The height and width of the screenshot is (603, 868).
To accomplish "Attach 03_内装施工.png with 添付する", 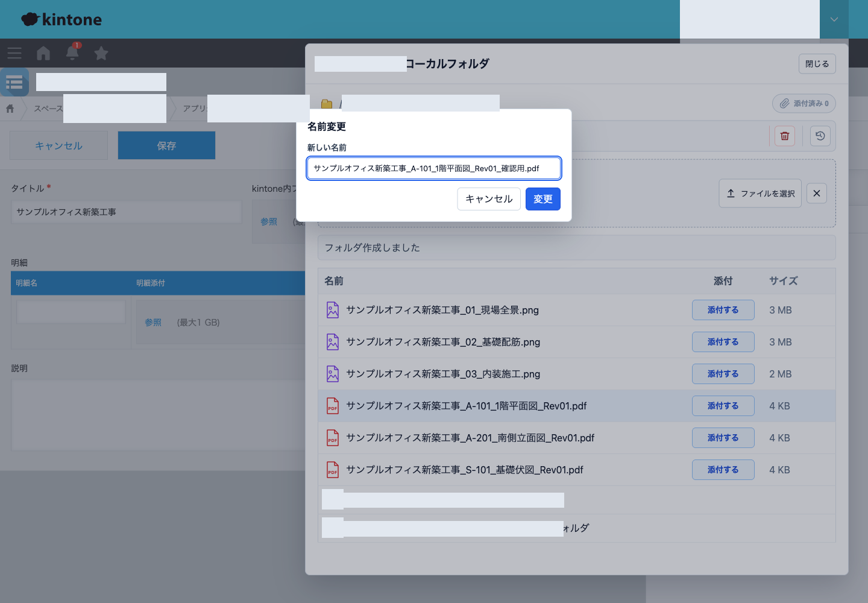I will (723, 374).
